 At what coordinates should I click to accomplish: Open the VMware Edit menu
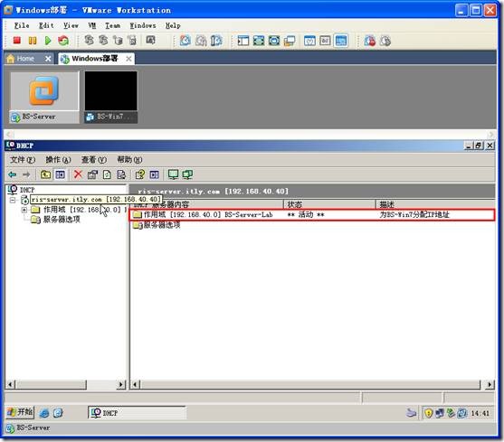pos(46,25)
